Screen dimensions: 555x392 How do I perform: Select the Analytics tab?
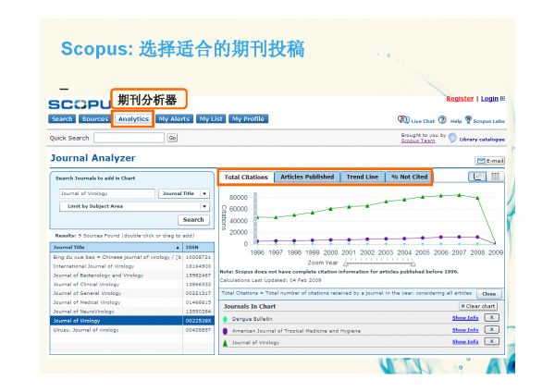tap(133, 119)
